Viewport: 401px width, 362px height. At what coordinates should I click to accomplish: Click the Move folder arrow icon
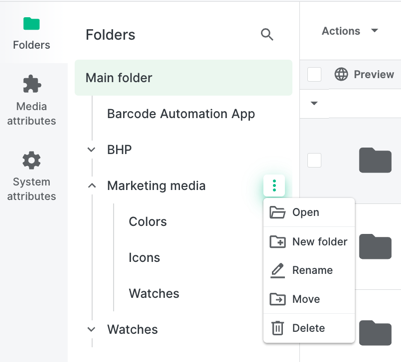[277, 299]
